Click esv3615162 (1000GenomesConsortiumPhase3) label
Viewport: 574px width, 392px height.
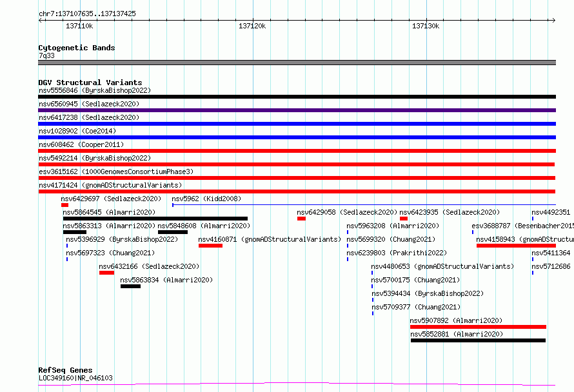click(x=116, y=171)
